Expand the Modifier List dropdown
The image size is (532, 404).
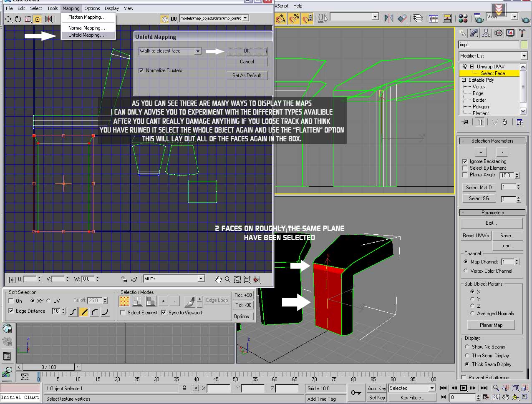tap(524, 56)
